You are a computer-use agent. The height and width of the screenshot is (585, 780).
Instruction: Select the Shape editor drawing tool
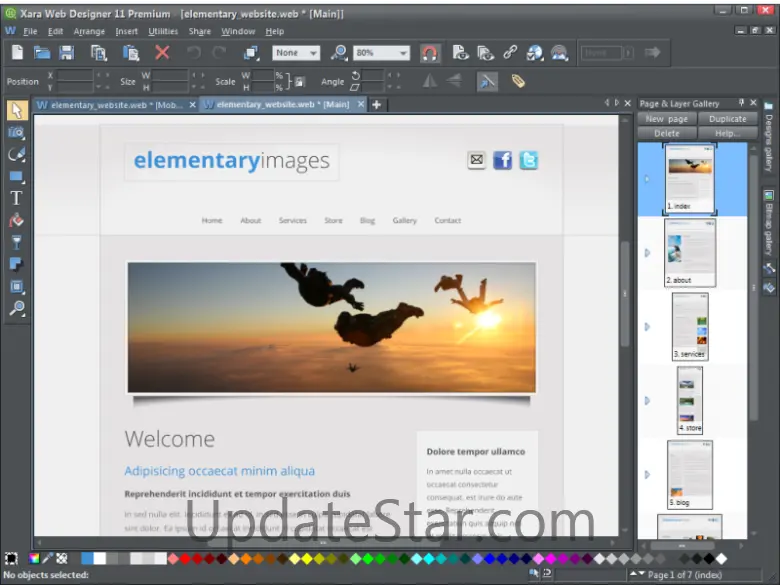(16, 154)
